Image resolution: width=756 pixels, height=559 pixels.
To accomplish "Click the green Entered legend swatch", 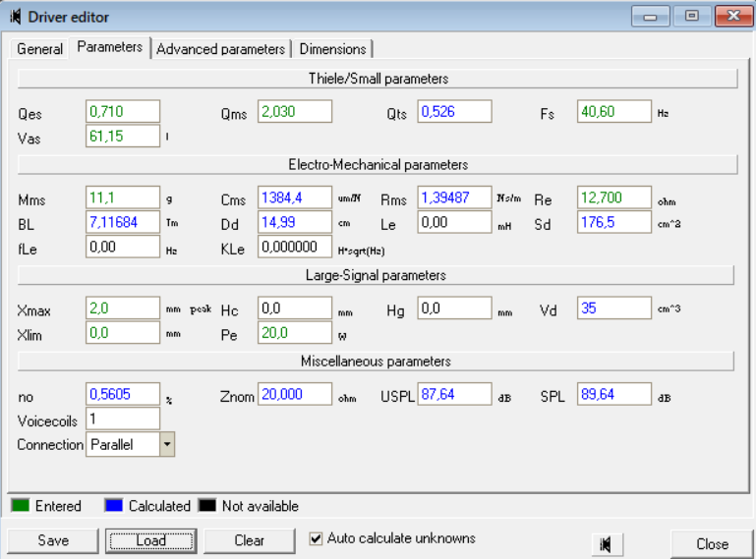I will pyautogui.click(x=20, y=506).
